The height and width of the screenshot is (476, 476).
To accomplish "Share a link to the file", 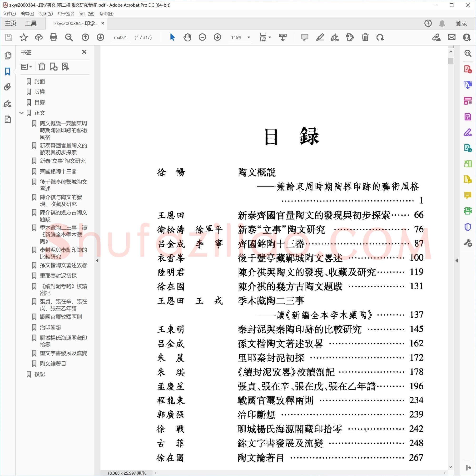I will [436, 37].
